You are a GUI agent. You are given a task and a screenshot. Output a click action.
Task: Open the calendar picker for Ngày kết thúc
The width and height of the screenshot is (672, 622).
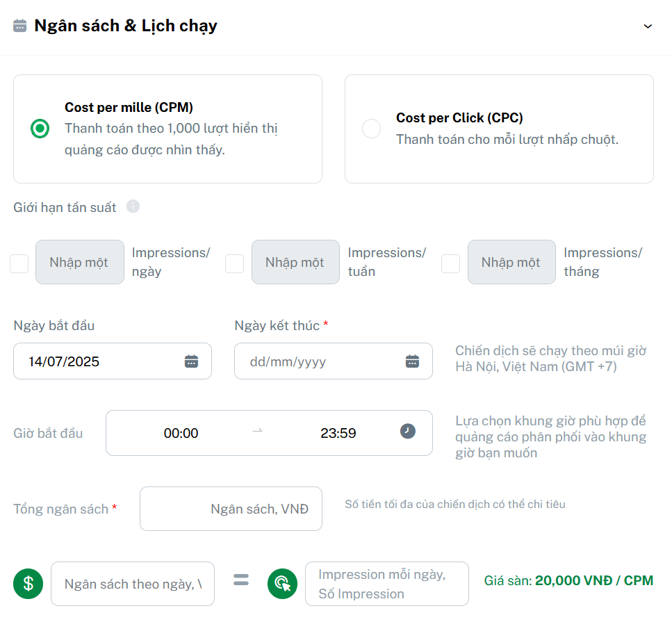tap(412, 361)
